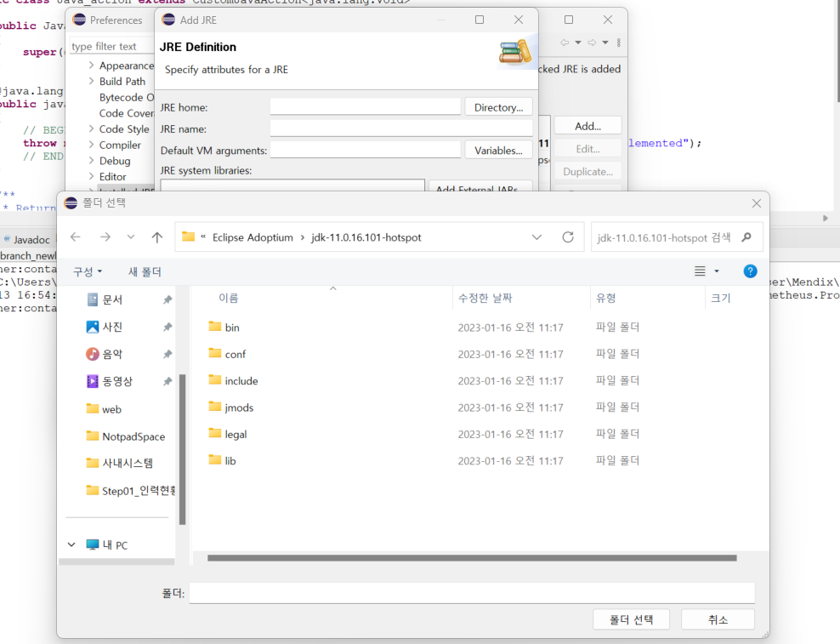Open the 구성 organize menu
840x644 pixels.
coord(88,272)
